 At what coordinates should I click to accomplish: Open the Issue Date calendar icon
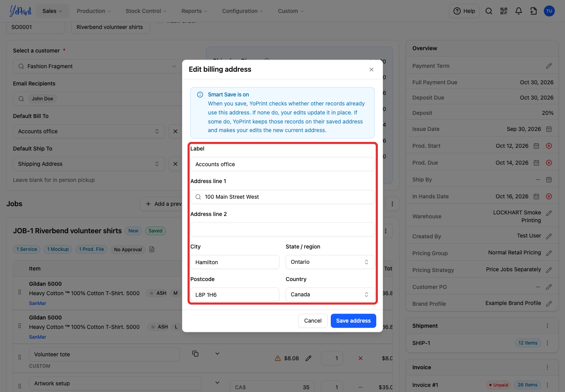(x=549, y=129)
